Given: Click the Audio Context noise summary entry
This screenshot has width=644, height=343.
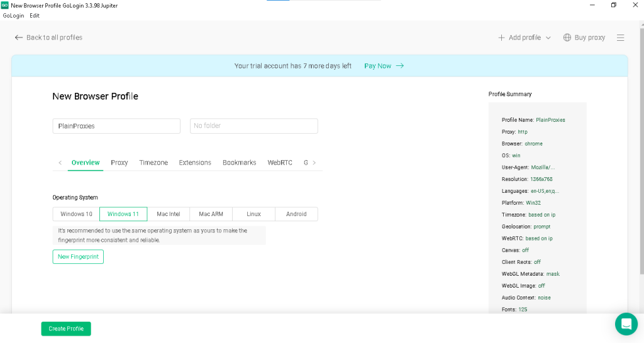Looking at the screenshot, I should [526, 298].
